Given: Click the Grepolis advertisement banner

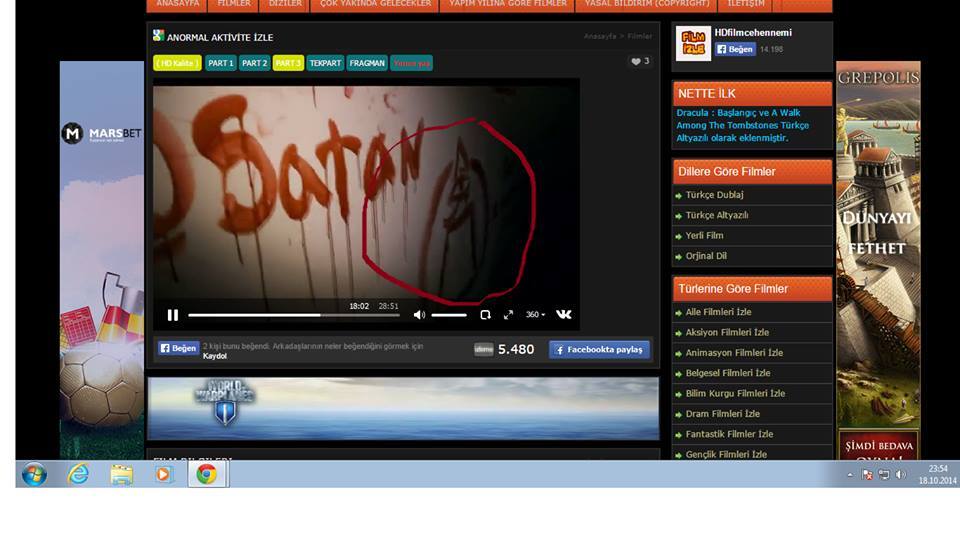Looking at the screenshot, I should pos(878,260).
